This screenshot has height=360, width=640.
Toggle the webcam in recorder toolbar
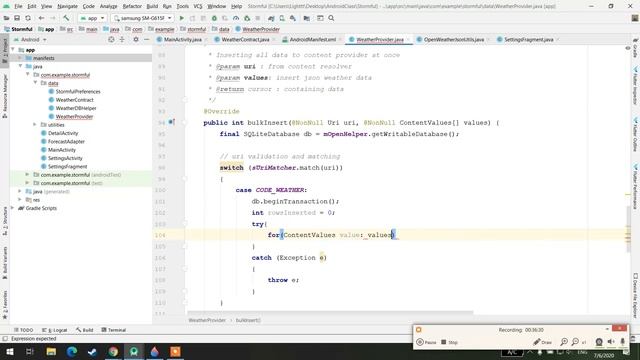point(599,342)
